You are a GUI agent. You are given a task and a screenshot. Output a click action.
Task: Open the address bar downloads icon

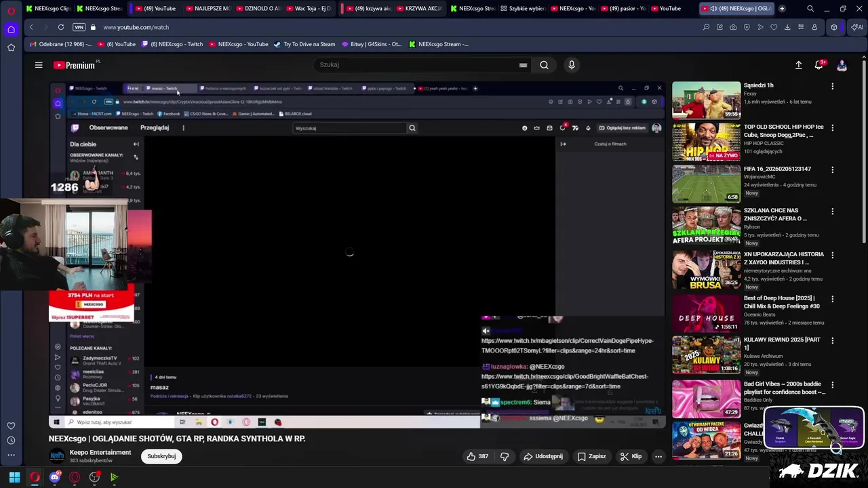pyautogui.click(x=787, y=27)
